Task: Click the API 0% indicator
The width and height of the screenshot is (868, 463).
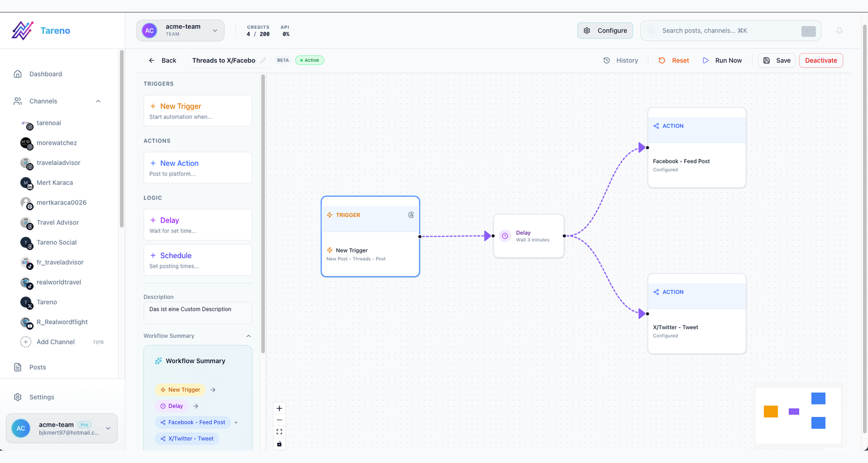Action: tap(285, 30)
